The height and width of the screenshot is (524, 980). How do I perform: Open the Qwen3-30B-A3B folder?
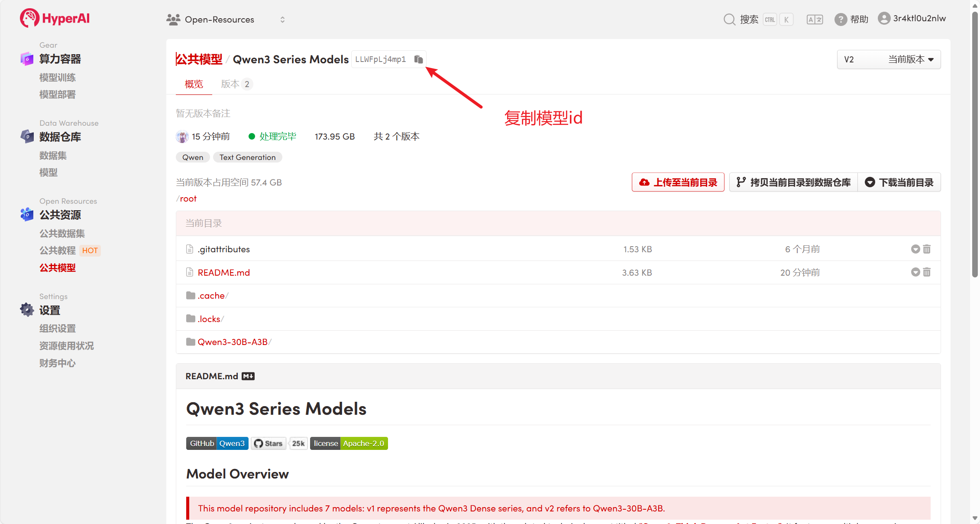point(232,342)
